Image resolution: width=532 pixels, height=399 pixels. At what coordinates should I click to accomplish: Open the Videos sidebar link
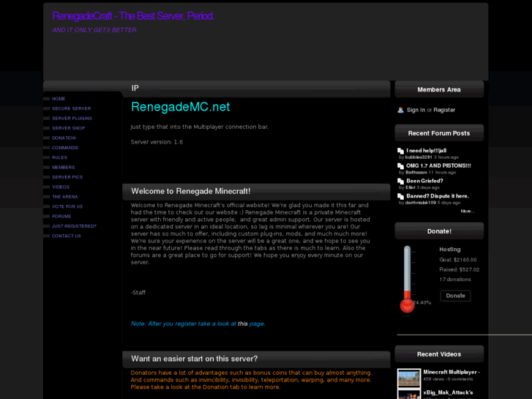61,187
